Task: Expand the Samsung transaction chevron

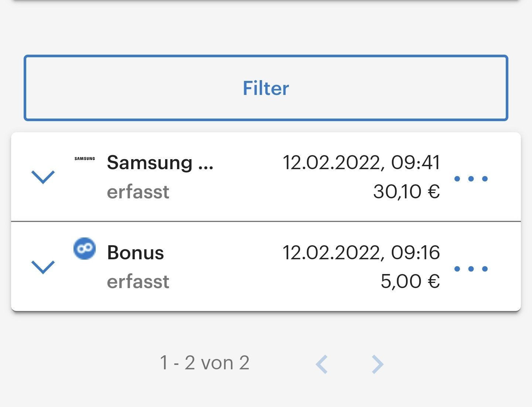Action: pos(43,177)
